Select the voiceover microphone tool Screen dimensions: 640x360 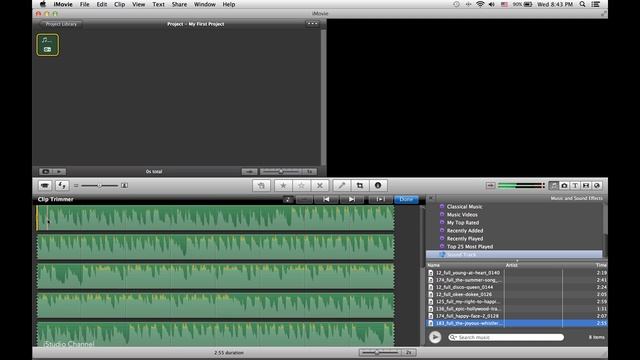(342, 185)
